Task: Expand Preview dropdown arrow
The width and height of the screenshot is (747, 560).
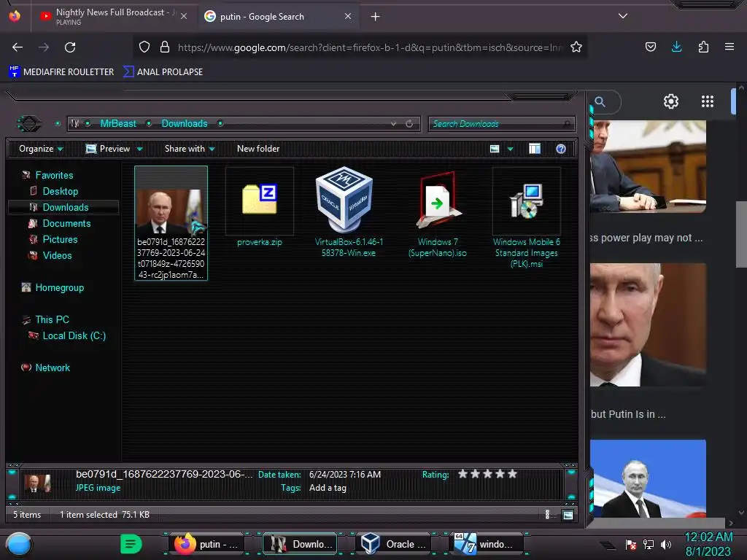Action: click(139, 149)
